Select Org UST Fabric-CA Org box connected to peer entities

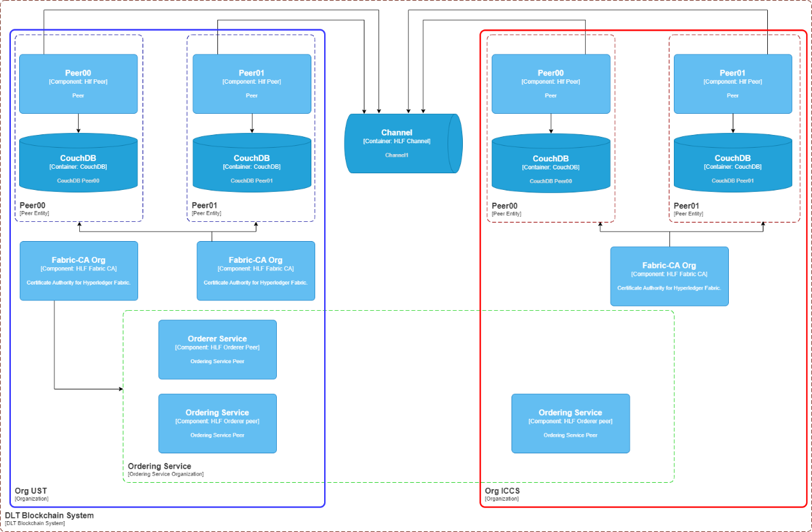[256, 270]
